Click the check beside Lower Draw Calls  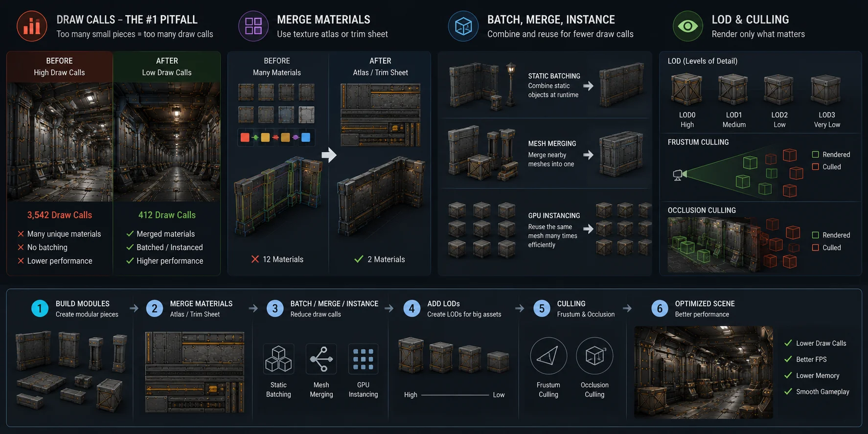coord(788,343)
